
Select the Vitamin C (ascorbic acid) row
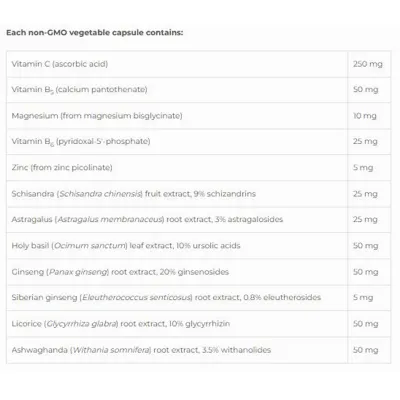click(x=199, y=64)
